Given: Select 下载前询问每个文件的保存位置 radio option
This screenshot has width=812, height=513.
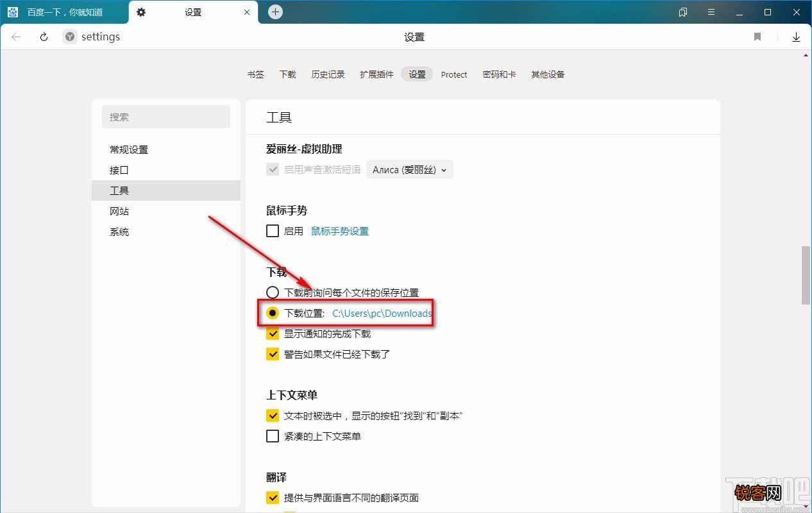Looking at the screenshot, I should pos(273,292).
